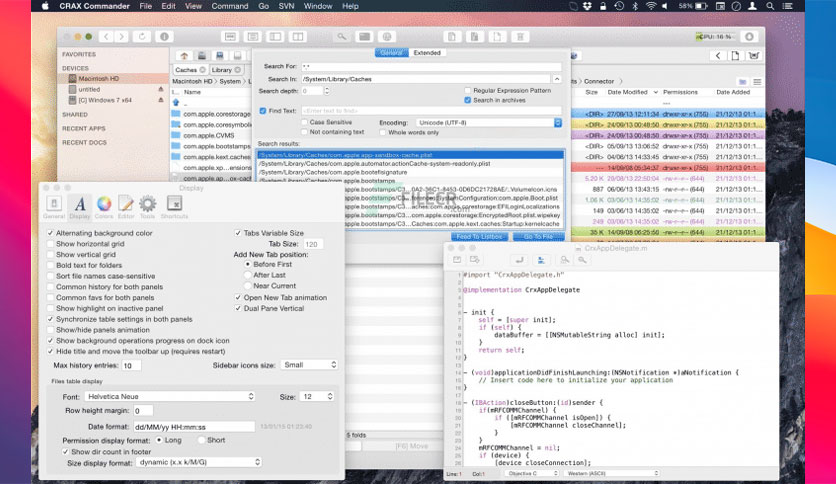This screenshot has width=836, height=484.
Task: Expand the Search In path history arrow
Action: [557, 79]
